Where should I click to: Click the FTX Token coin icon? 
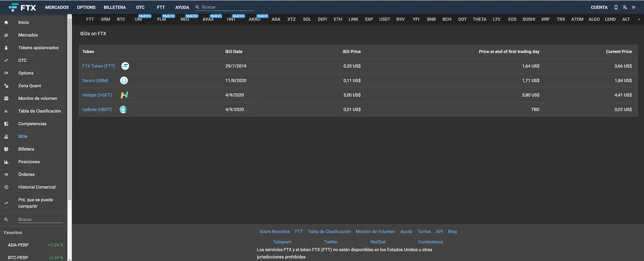click(125, 66)
